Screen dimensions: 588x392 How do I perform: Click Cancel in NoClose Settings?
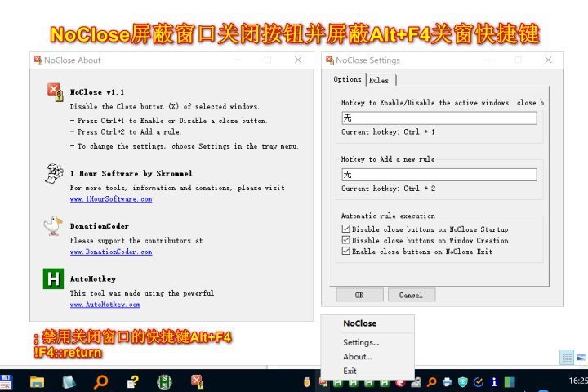click(x=412, y=295)
